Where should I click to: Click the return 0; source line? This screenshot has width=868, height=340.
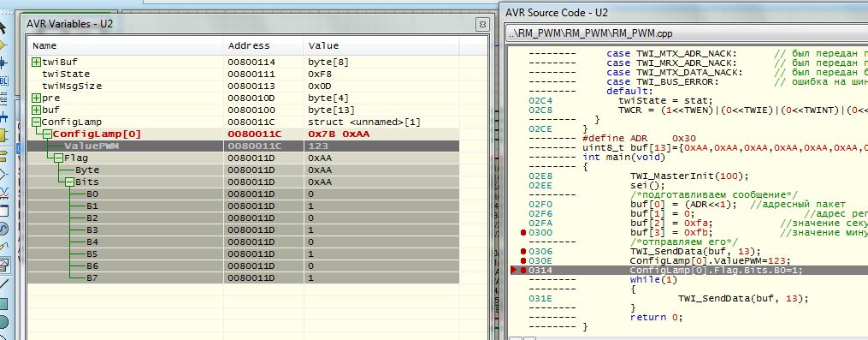pyautogui.click(x=656, y=317)
